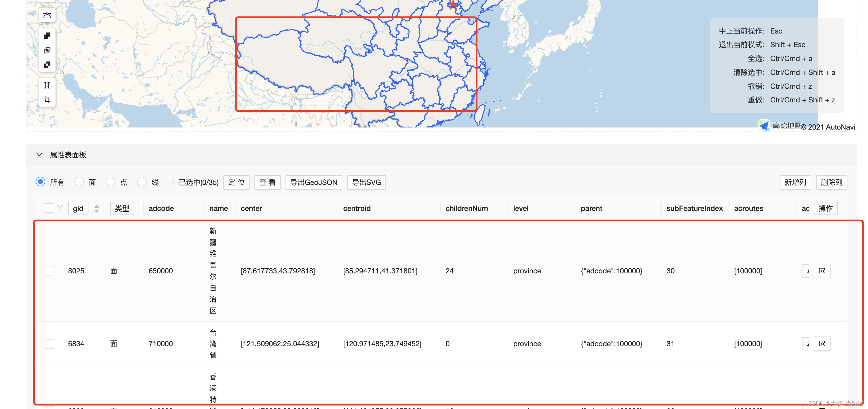Click the subFeatureIndex column header
This screenshot has height=409, width=868.
(694, 208)
